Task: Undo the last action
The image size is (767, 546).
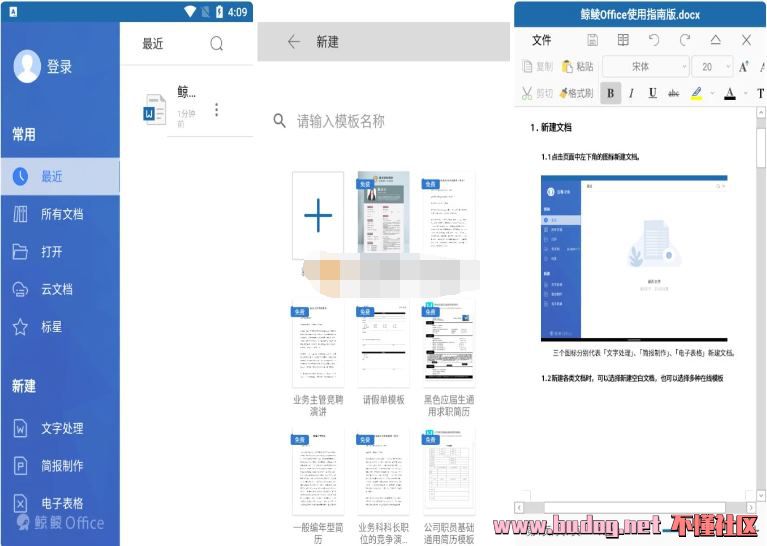Action: (654, 40)
